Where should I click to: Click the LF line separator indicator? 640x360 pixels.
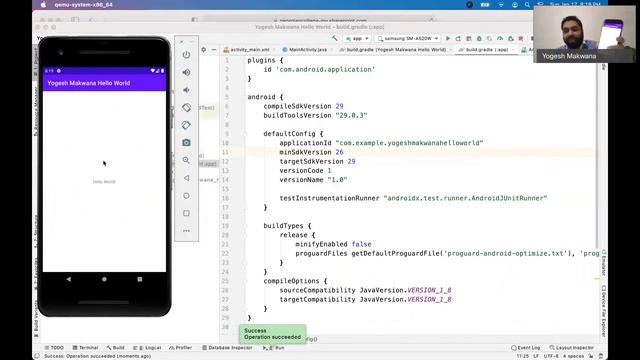coord(536,356)
